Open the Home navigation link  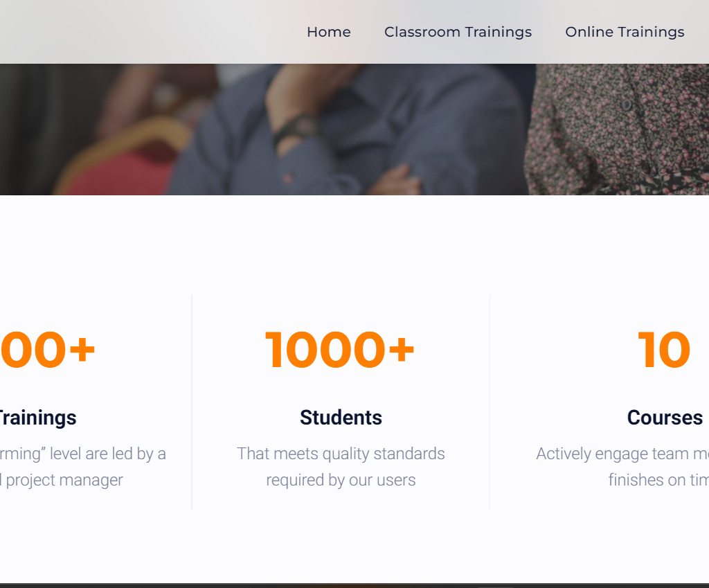329,32
